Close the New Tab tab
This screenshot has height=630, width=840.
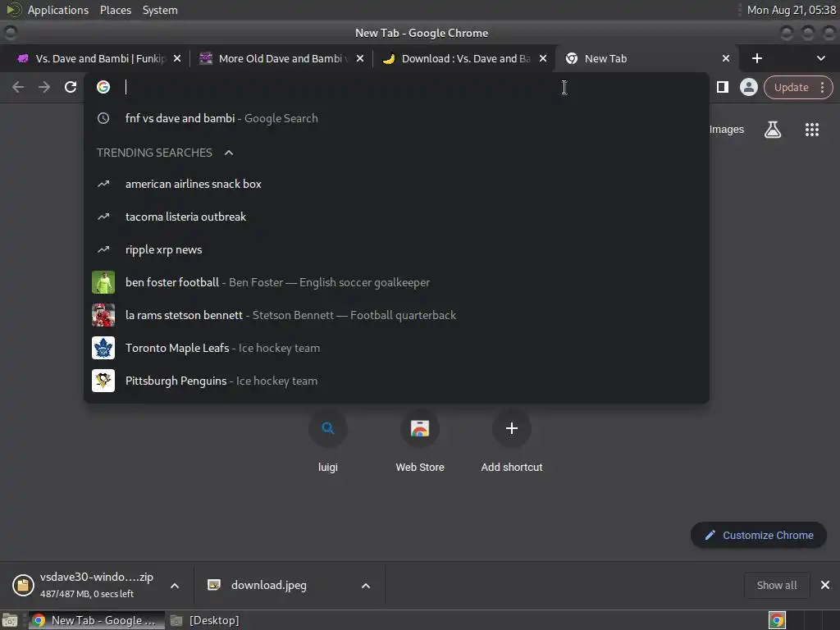click(726, 58)
